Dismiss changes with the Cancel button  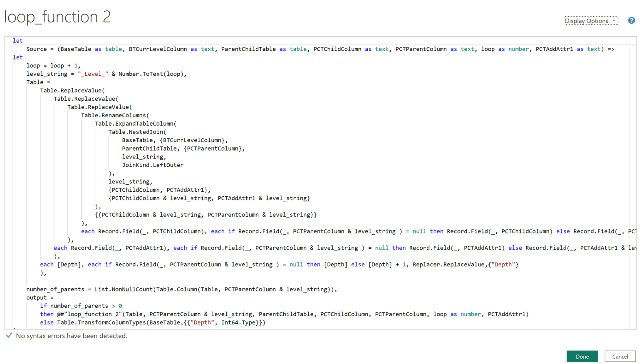pos(620,357)
